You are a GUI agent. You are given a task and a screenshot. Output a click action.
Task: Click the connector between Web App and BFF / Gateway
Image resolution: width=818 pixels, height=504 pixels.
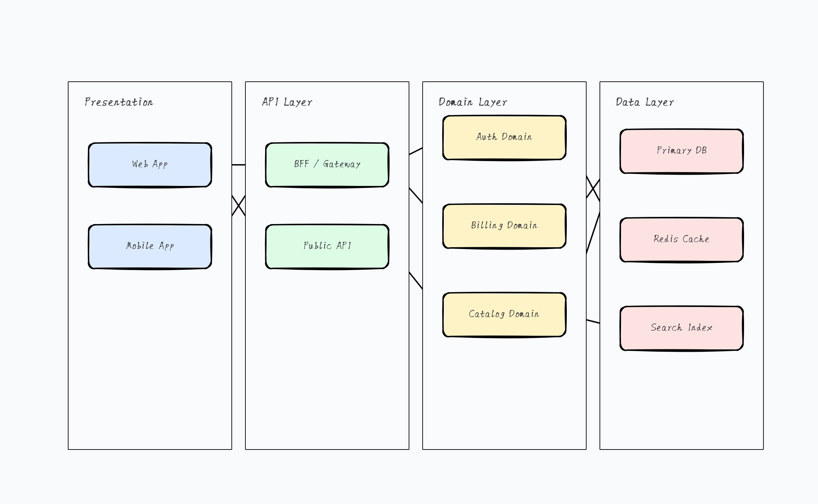(239, 164)
